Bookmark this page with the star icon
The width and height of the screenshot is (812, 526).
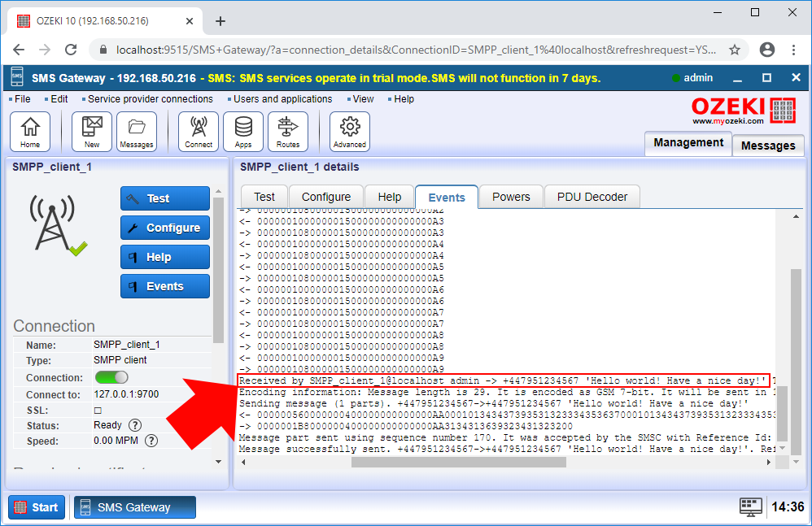tap(735, 50)
